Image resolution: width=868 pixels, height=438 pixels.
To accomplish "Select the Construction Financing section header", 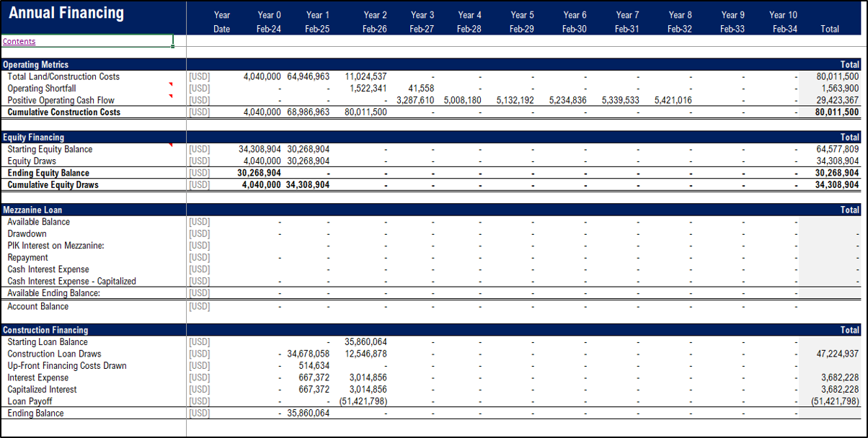I will click(x=45, y=330).
